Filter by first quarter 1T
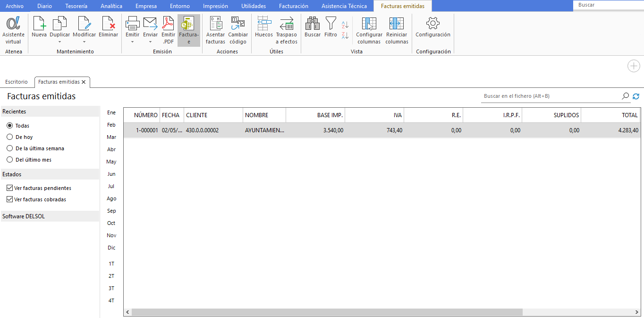 pyautogui.click(x=111, y=264)
